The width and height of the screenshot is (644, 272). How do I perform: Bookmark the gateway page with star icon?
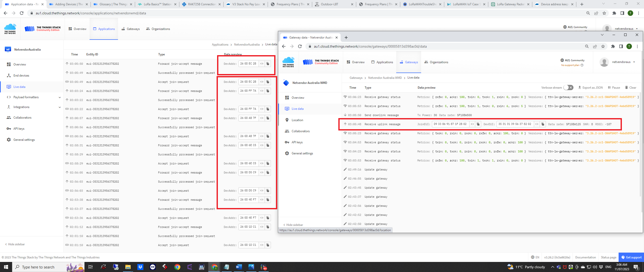[603, 46]
